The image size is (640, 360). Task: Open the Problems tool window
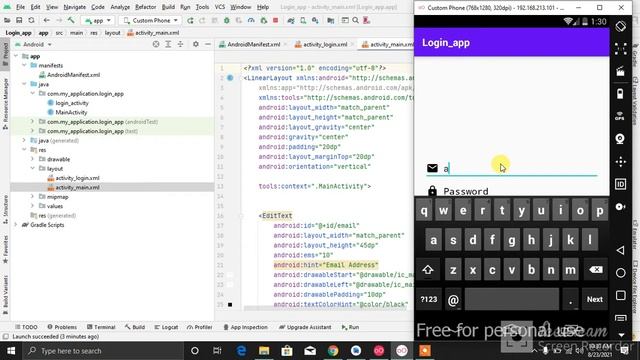pyautogui.click(x=62, y=327)
